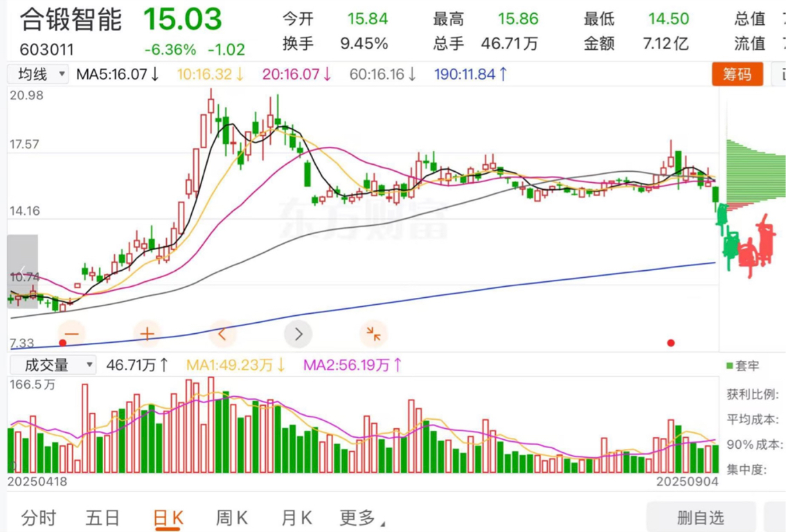
Task: Click the stock code 603011
Action: coord(46,50)
